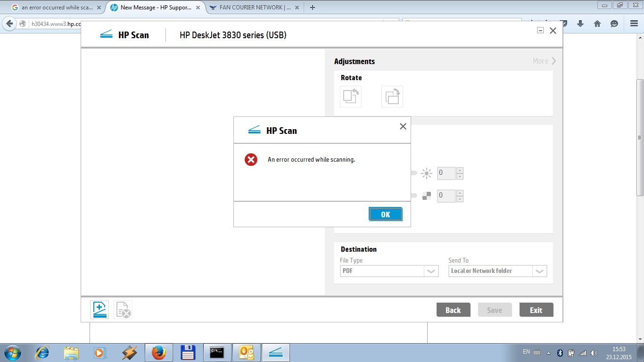Click the Bluetooth tray icon

pos(560,353)
